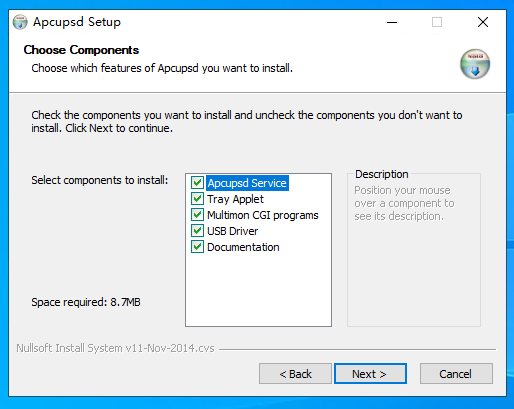Toggle the Tray Applet checkbox
Image resolution: width=514 pixels, height=409 pixels.
197,199
